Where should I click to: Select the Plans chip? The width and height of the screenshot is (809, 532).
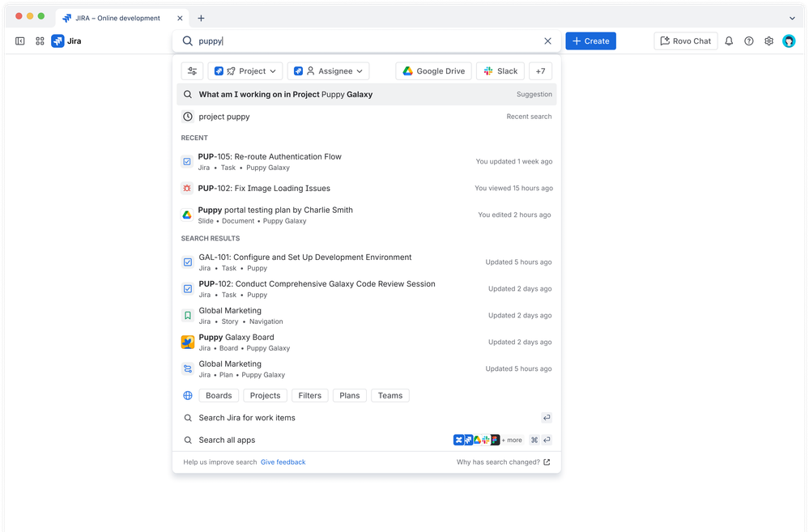pyautogui.click(x=349, y=396)
